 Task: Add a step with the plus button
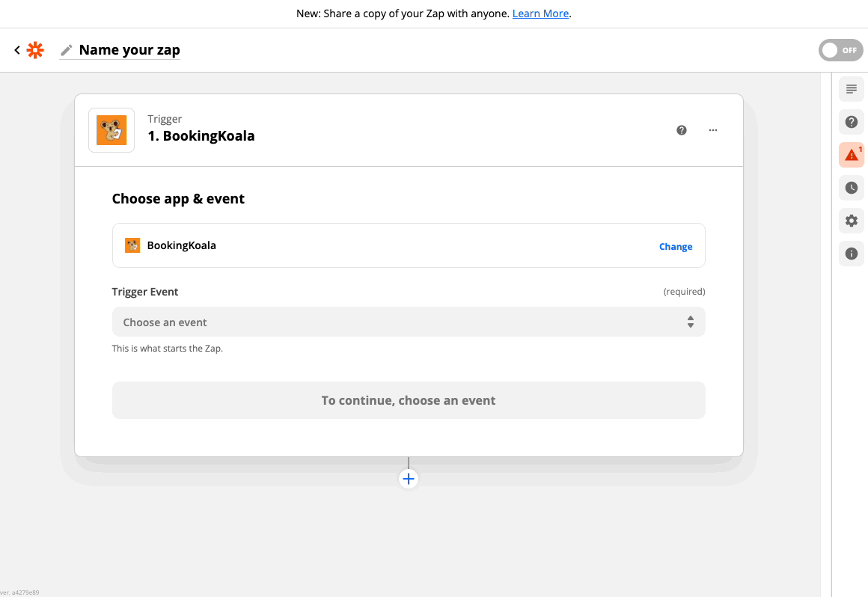coord(408,479)
